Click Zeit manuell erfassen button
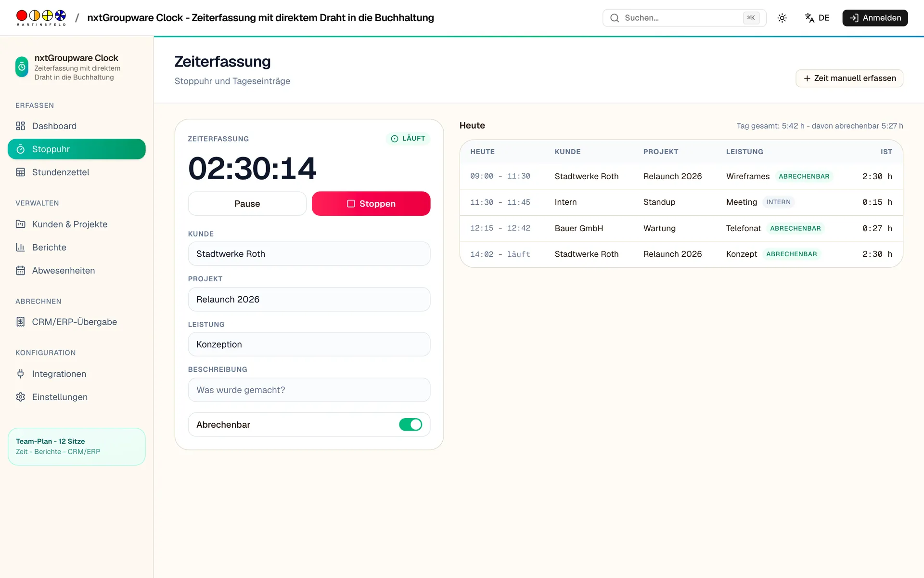This screenshot has height=578, width=924. pyautogui.click(x=849, y=78)
